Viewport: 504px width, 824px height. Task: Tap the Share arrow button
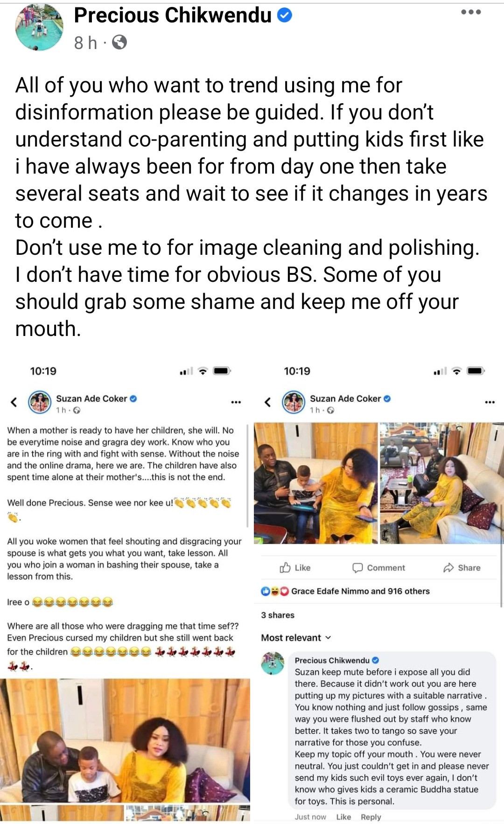(462, 567)
